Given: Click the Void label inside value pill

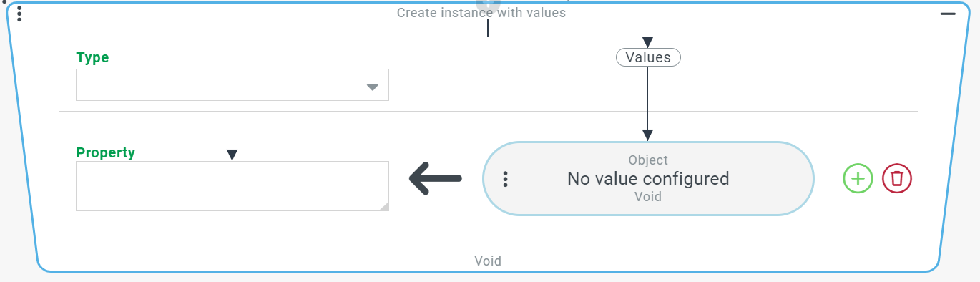Looking at the screenshot, I should click(648, 196).
